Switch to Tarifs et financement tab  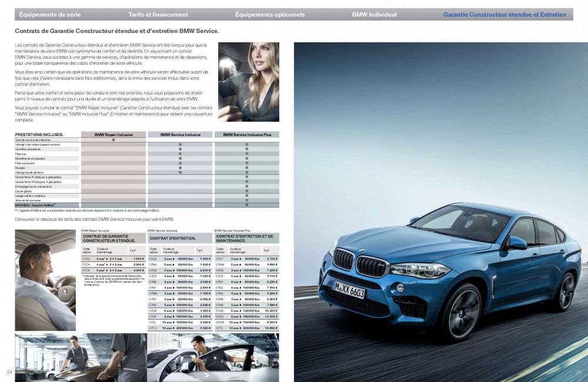(158, 15)
